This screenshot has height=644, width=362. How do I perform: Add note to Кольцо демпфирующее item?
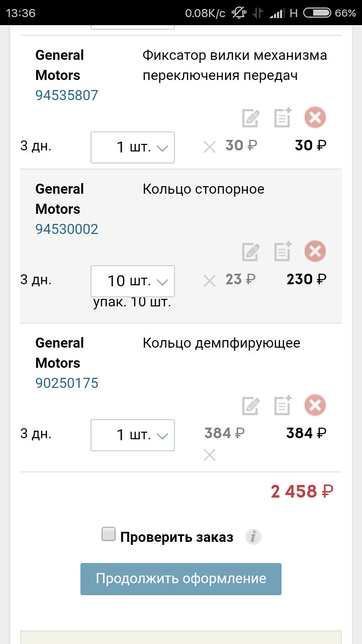(283, 406)
